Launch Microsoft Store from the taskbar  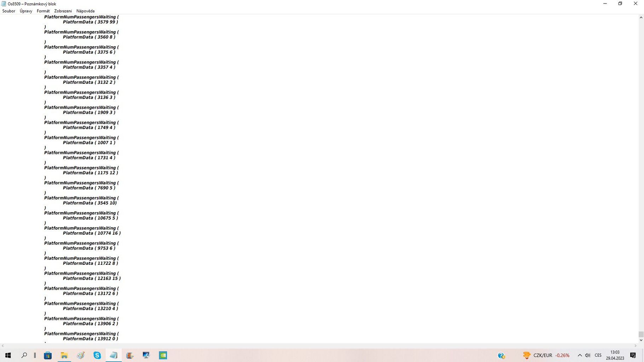coord(48,355)
